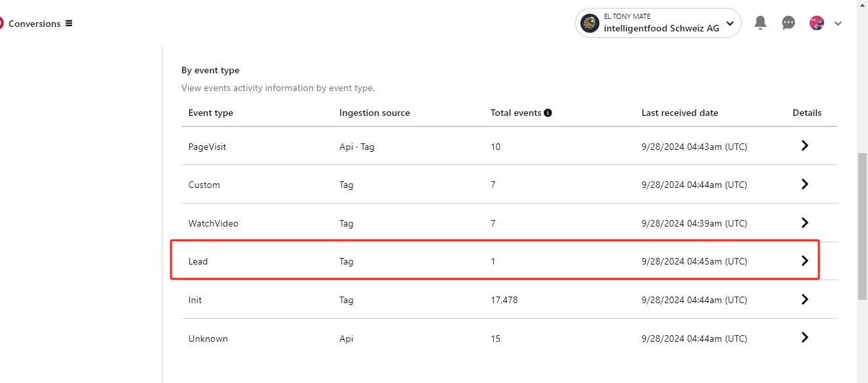Show details arrow for Init event
Viewport: 868px width, 383px height.
pos(804,299)
